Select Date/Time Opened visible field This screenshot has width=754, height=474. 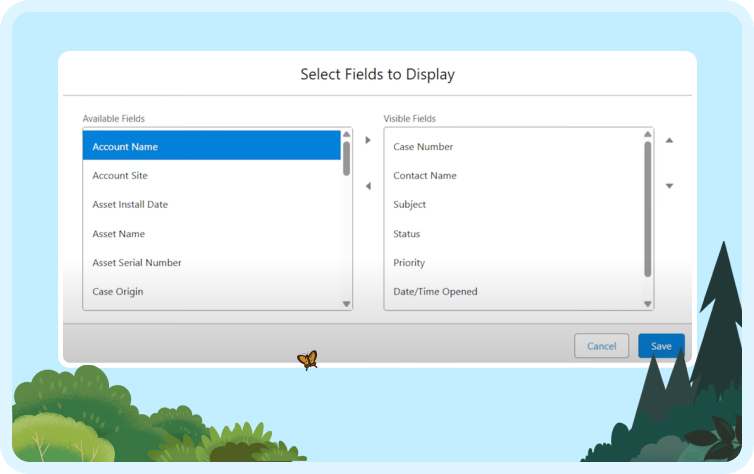(x=513, y=291)
